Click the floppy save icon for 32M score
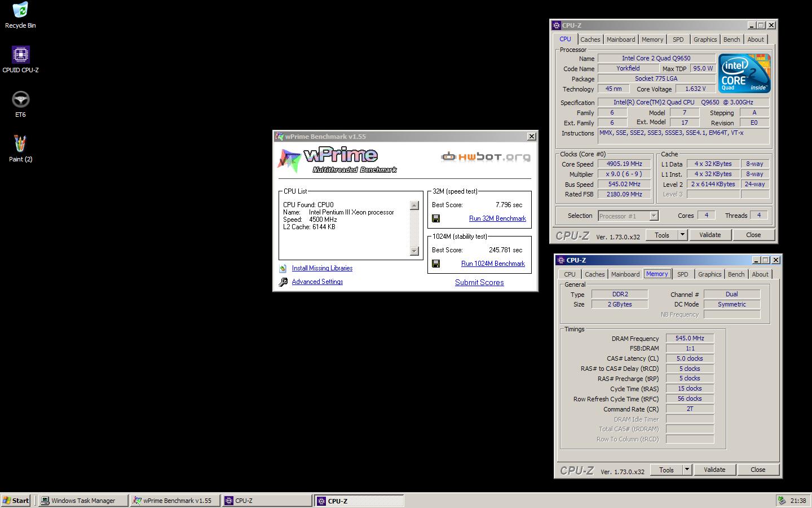The height and width of the screenshot is (508, 812). coord(436,218)
